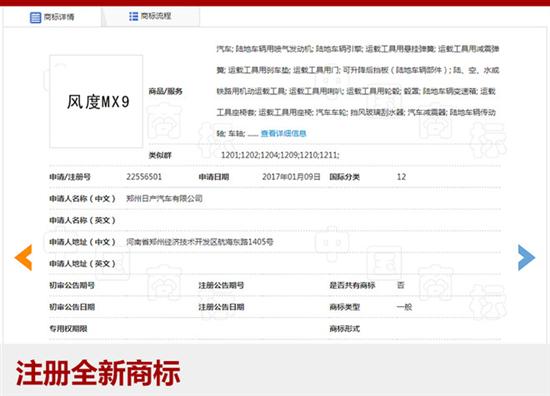This screenshot has width=550, height=396.
Task: Click the 申请人地址（中文） label
Action: pos(82,242)
